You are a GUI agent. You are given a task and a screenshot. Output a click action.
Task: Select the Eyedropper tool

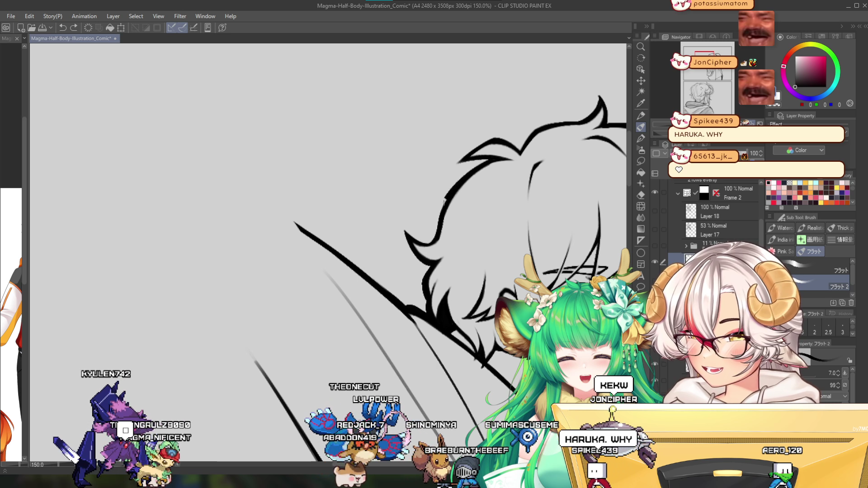tap(641, 103)
